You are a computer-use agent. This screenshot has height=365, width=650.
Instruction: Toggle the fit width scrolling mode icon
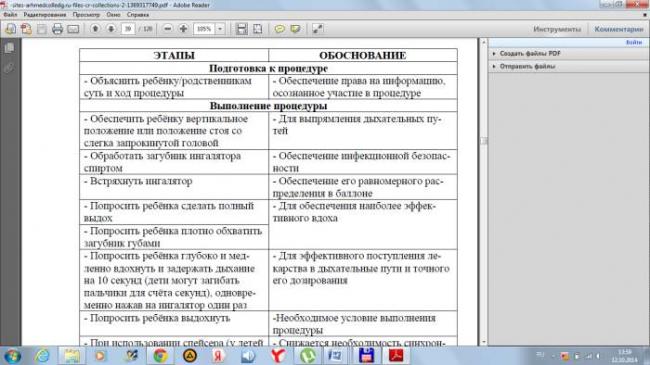pos(242,29)
